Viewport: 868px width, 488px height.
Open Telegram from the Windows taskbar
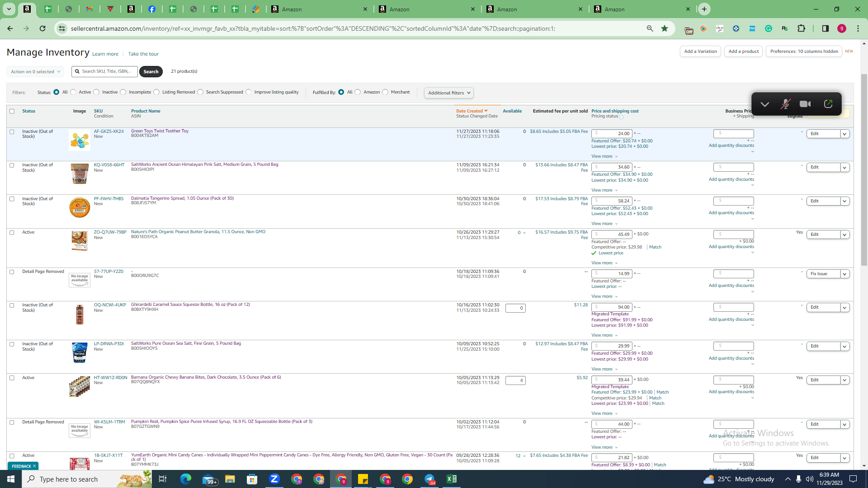(429, 479)
